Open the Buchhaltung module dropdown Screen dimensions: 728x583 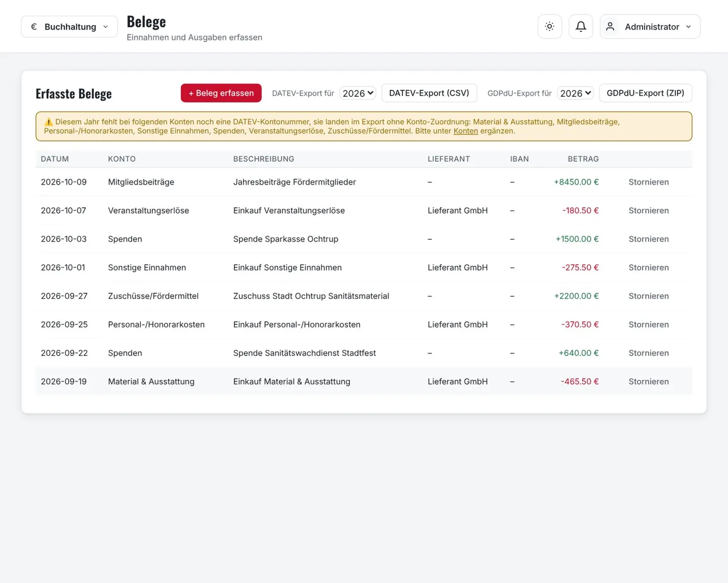point(69,27)
